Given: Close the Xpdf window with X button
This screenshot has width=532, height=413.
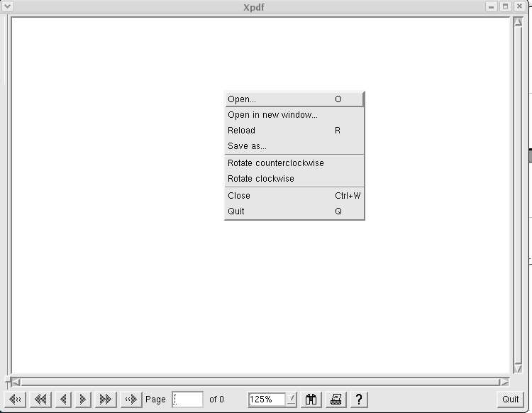Looking at the screenshot, I should pos(519,6).
